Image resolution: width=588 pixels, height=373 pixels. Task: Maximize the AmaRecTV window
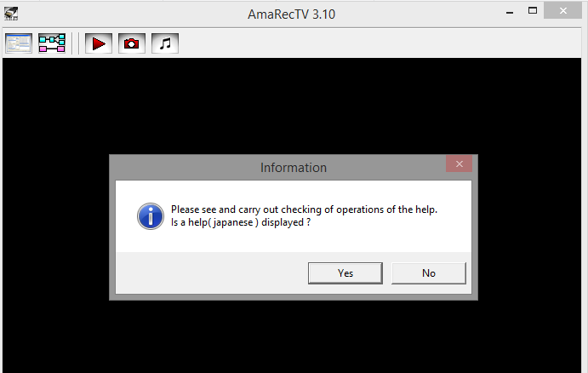(x=533, y=10)
